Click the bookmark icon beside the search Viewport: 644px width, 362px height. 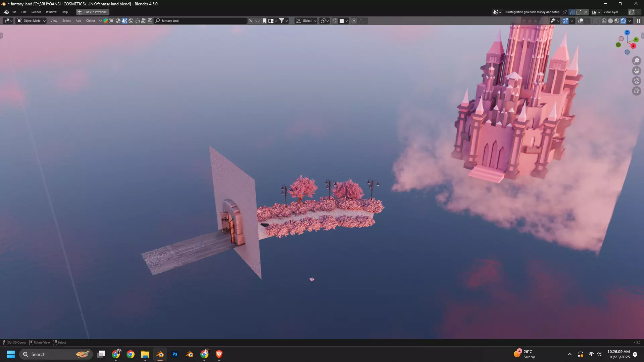click(264, 21)
